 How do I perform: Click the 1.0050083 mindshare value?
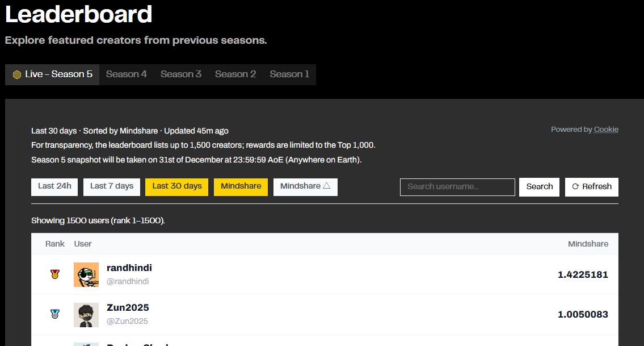tap(583, 315)
